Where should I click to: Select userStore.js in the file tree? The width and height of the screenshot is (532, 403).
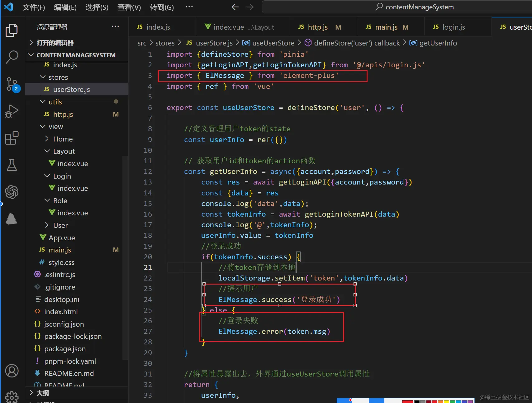[77, 89]
